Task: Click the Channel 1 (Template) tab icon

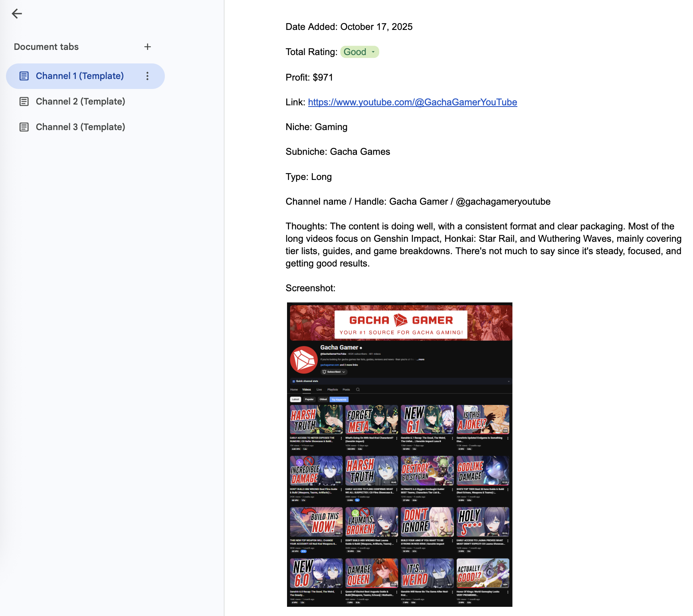Action: (x=24, y=76)
